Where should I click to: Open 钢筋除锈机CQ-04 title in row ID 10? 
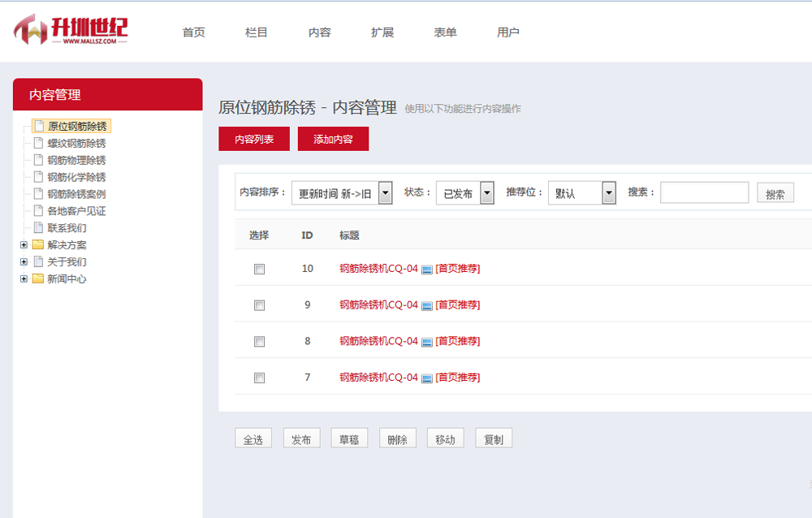(x=378, y=268)
